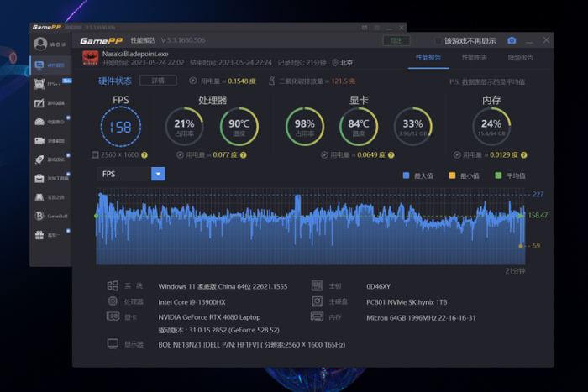Enable the 该游戏不再显示 checkbox
This screenshot has height=392, width=588.
[438, 40]
